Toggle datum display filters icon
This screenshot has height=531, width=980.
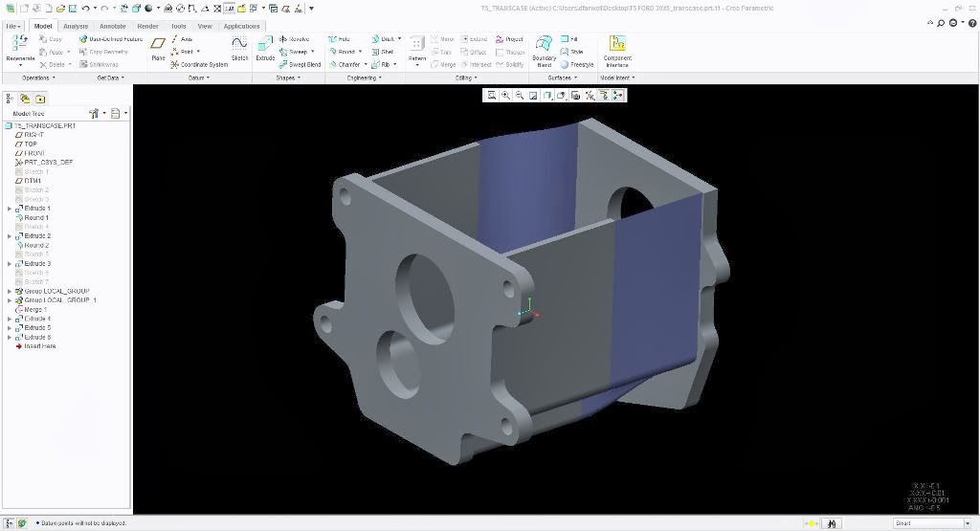tap(590, 95)
